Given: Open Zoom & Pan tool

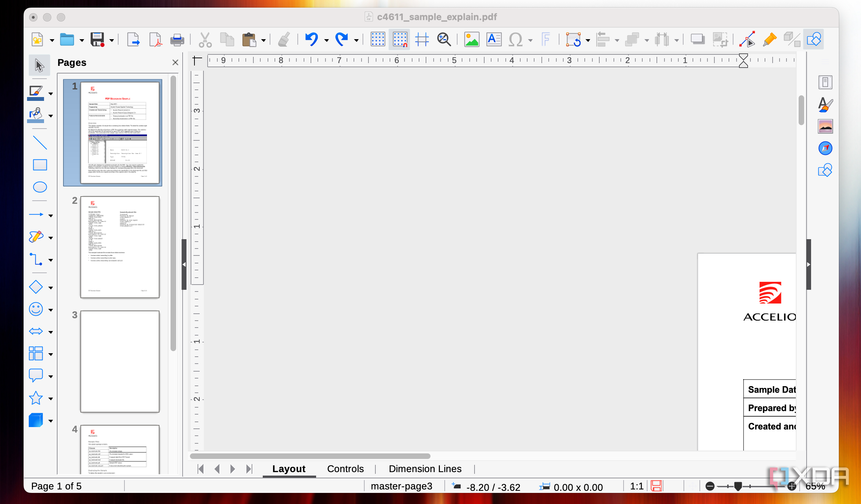Looking at the screenshot, I should pos(444,40).
